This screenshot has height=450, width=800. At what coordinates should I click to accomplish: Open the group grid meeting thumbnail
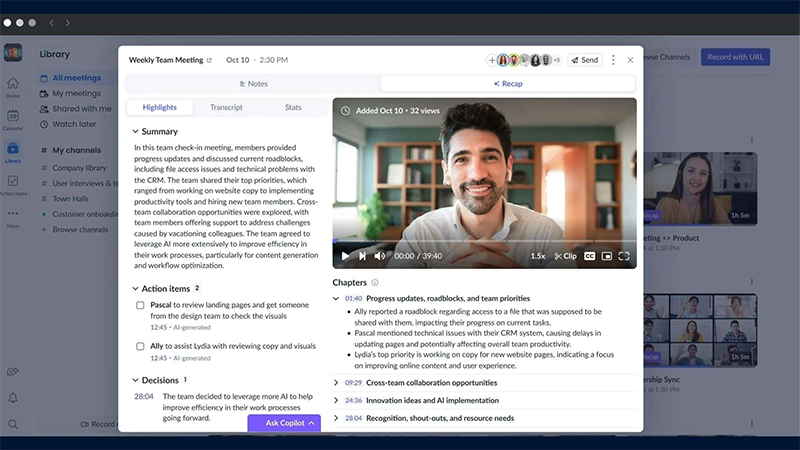tap(700, 330)
